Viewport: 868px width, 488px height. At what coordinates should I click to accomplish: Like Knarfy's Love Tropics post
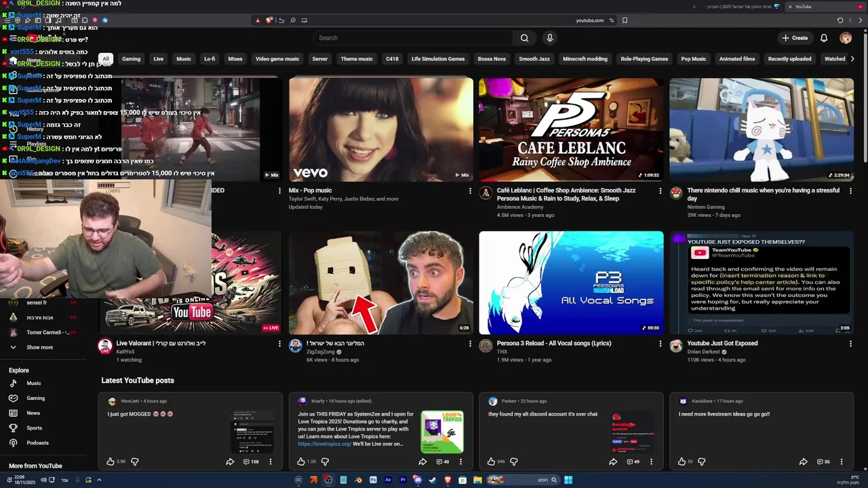(301, 462)
